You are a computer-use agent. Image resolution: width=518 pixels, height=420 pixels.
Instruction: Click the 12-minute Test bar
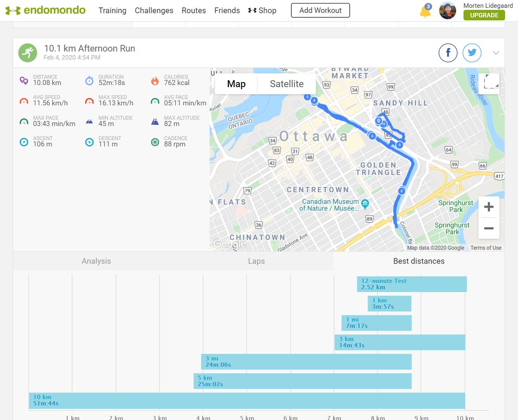pyautogui.click(x=412, y=284)
